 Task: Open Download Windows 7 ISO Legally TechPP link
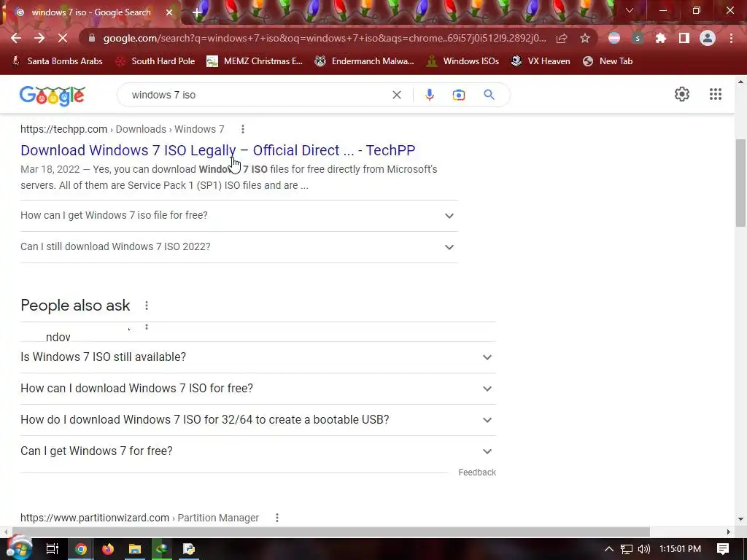pos(217,150)
